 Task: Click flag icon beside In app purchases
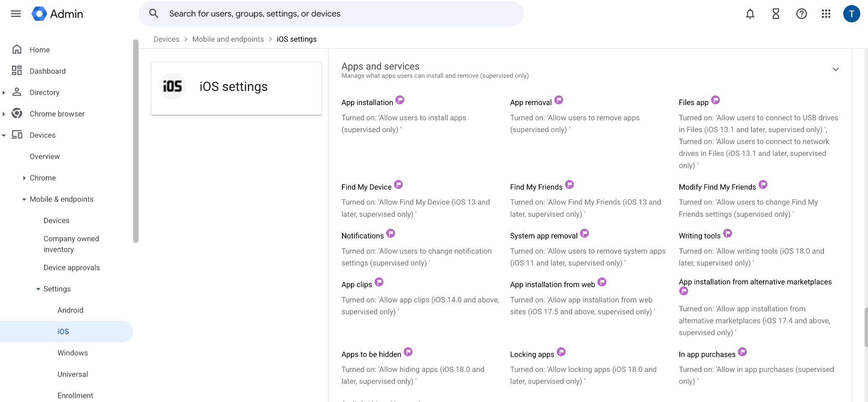click(x=743, y=352)
